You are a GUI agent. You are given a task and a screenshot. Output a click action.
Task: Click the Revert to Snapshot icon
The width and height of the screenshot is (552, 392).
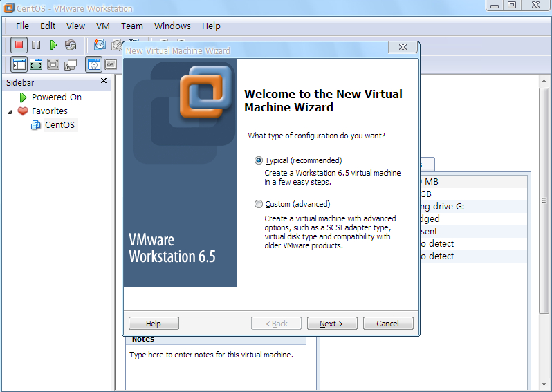pyautogui.click(x=116, y=45)
